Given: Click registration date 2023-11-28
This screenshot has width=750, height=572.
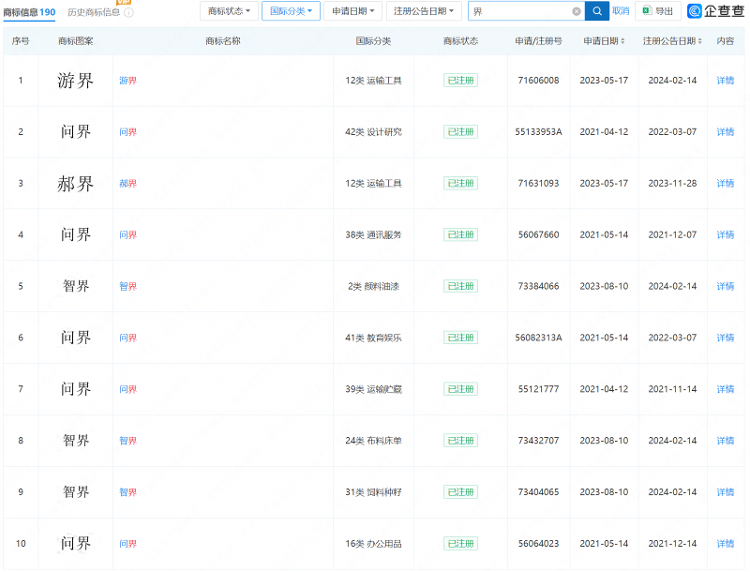Looking at the screenshot, I should point(672,183).
